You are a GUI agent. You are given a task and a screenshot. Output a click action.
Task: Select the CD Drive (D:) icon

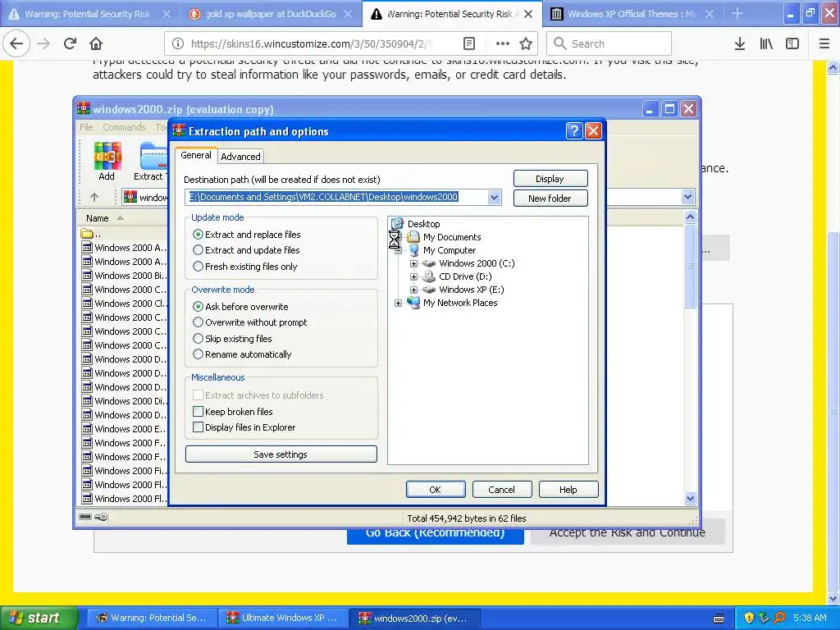pos(429,276)
